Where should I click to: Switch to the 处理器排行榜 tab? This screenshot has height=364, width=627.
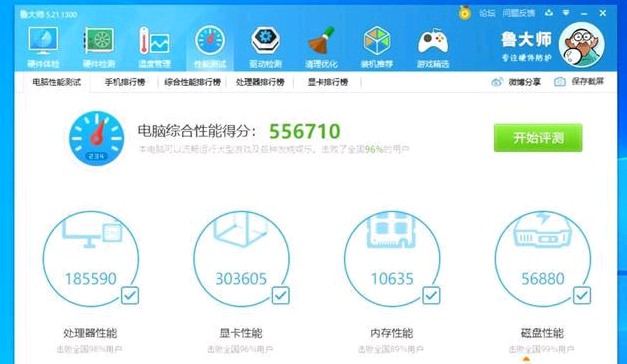(260, 82)
